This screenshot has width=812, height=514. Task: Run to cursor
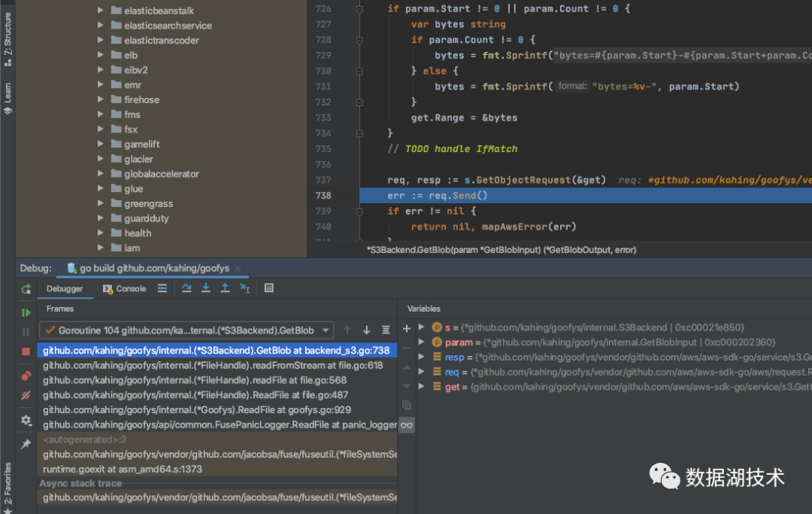[244, 287]
